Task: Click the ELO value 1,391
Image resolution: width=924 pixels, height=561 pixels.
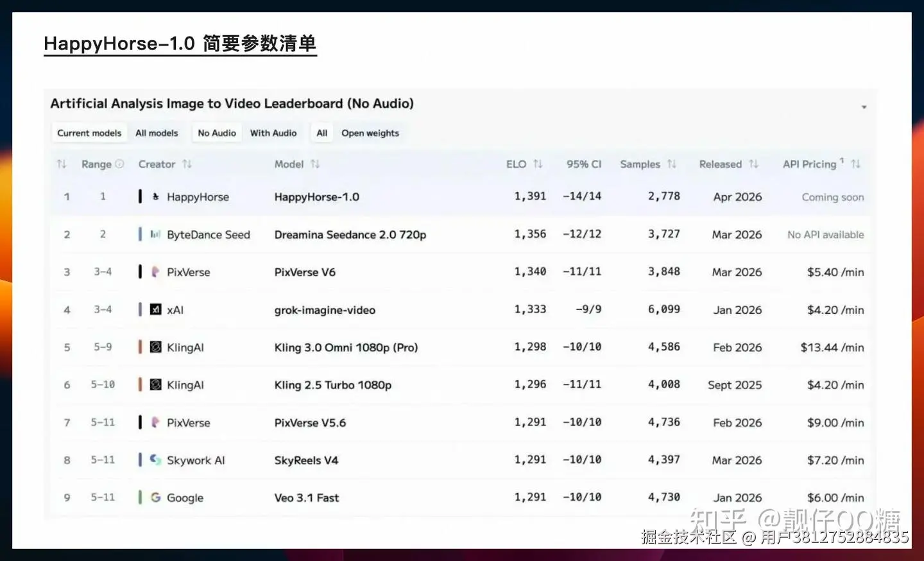Action: [x=530, y=196]
